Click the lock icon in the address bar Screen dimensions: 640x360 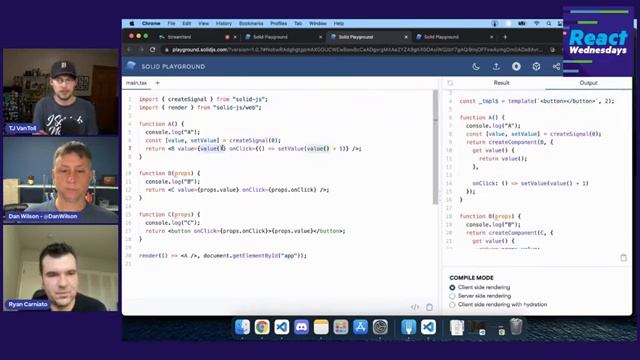(x=167, y=50)
